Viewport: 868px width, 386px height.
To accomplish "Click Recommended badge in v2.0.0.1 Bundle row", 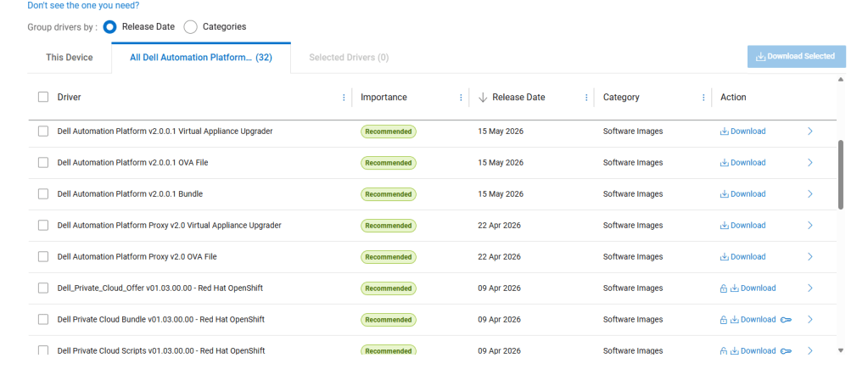I will tap(389, 194).
